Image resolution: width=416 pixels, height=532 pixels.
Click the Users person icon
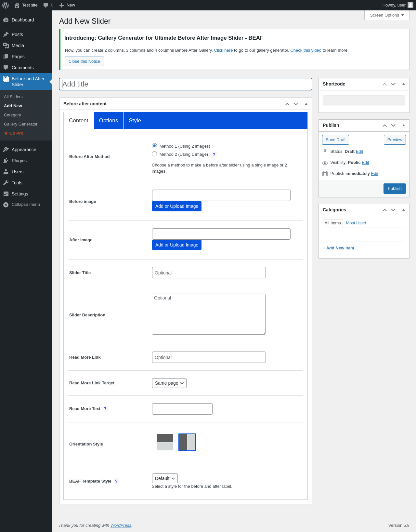point(6,172)
